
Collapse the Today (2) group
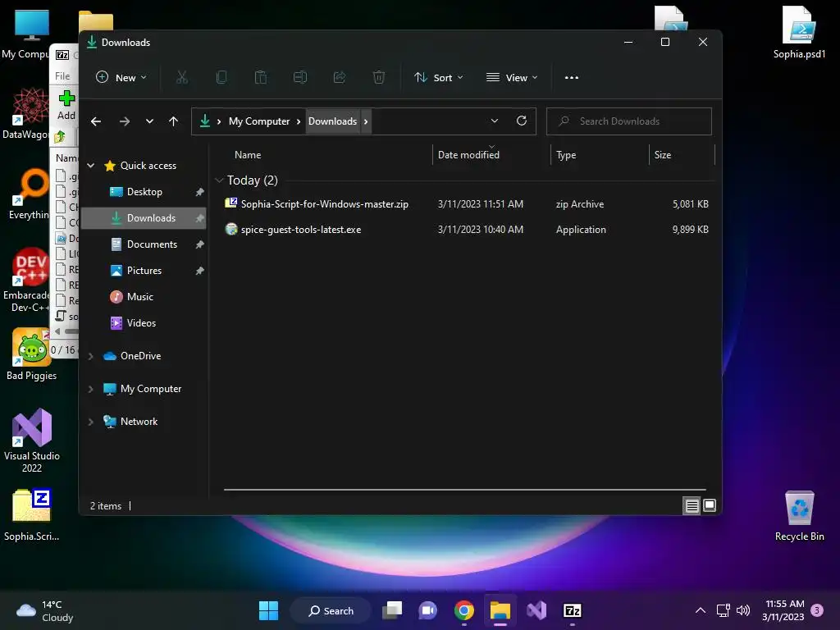(x=218, y=180)
